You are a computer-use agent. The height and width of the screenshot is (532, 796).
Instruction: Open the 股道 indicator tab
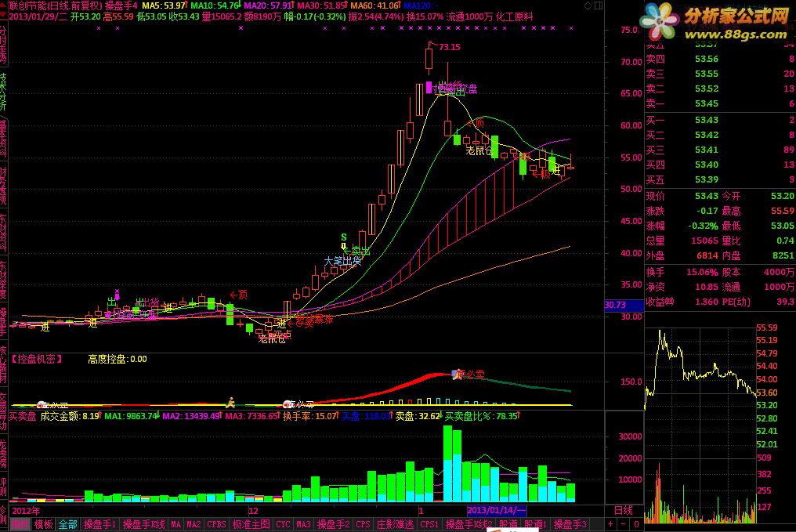(x=508, y=524)
